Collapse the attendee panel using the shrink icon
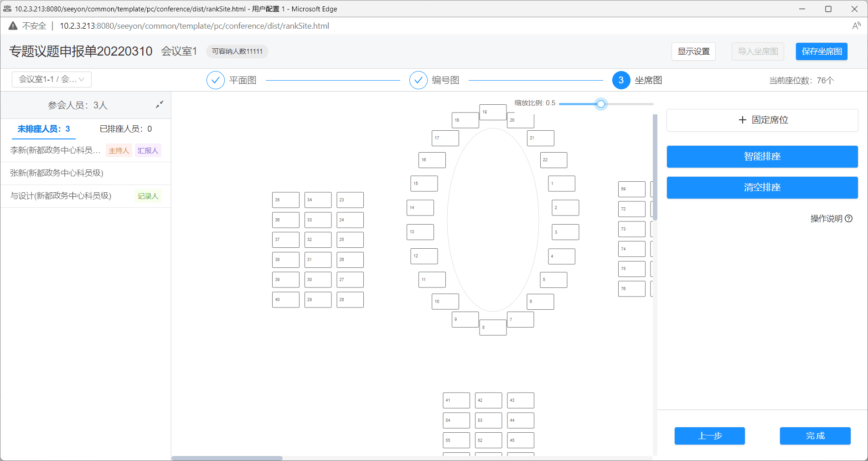This screenshot has width=868, height=461. [160, 104]
